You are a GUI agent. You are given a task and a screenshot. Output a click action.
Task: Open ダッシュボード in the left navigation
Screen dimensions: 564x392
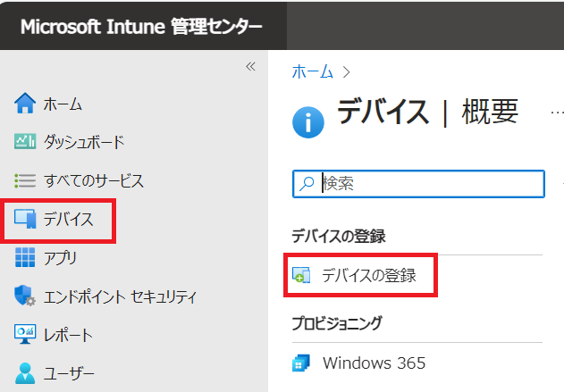(84, 142)
